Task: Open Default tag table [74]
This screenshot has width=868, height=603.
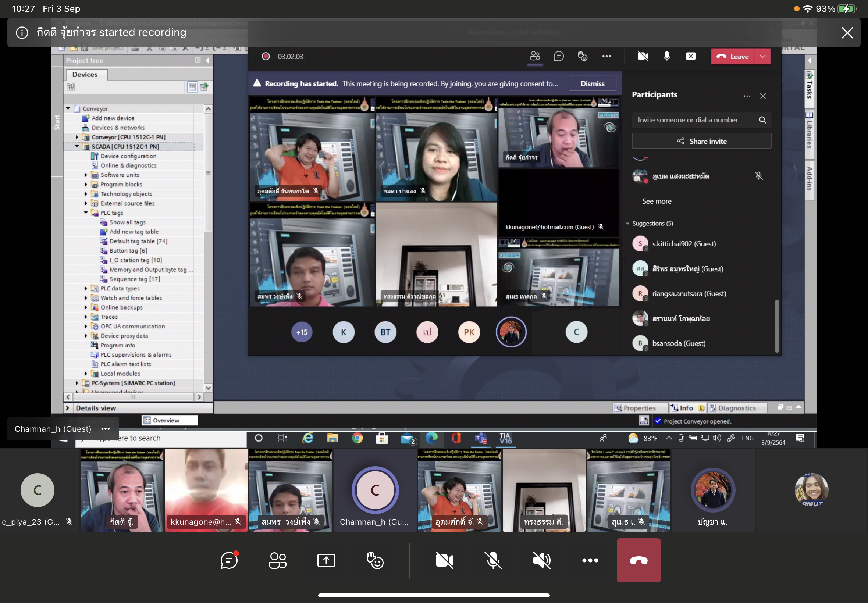Action: (x=138, y=241)
